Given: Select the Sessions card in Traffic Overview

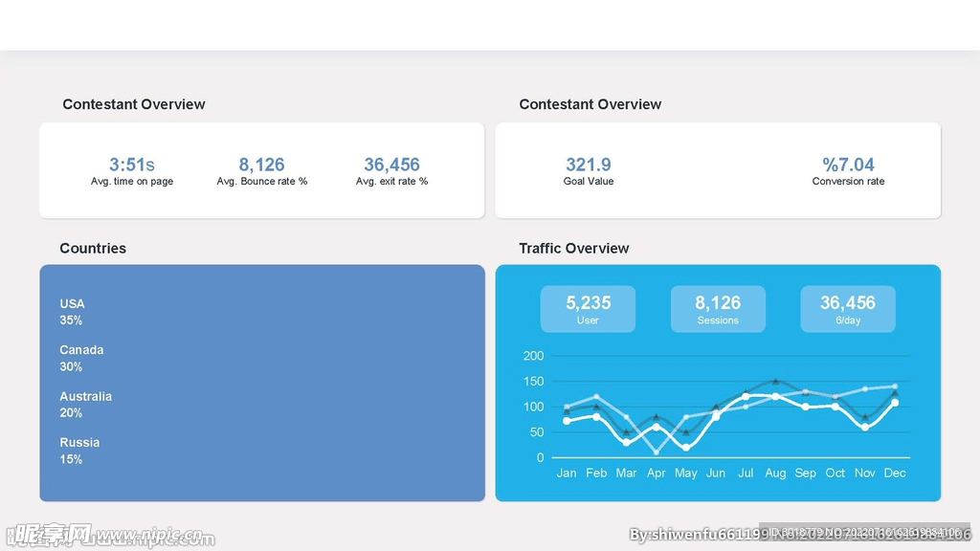Looking at the screenshot, I should (x=718, y=309).
